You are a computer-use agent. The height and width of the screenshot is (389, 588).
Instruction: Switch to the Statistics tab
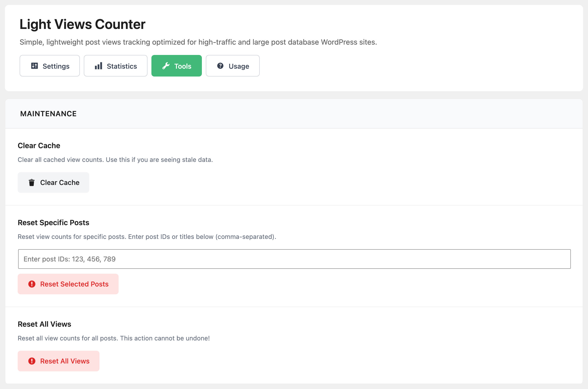[116, 66]
